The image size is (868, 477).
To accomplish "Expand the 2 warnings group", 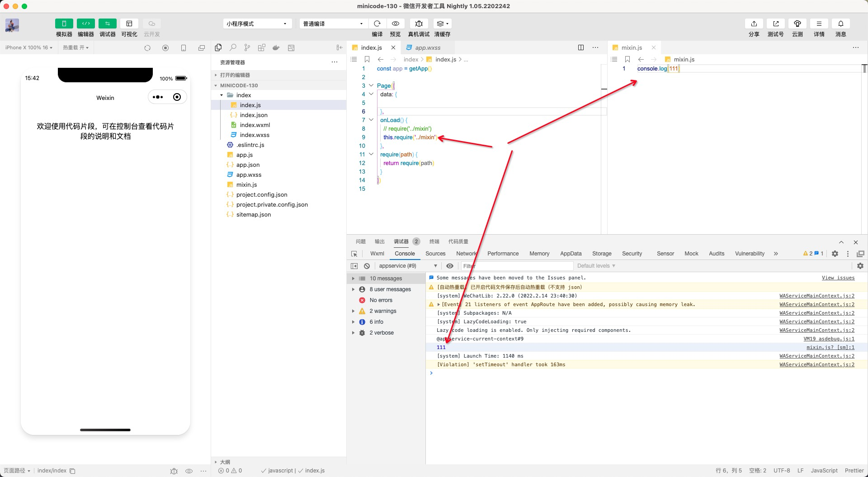I will [353, 311].
